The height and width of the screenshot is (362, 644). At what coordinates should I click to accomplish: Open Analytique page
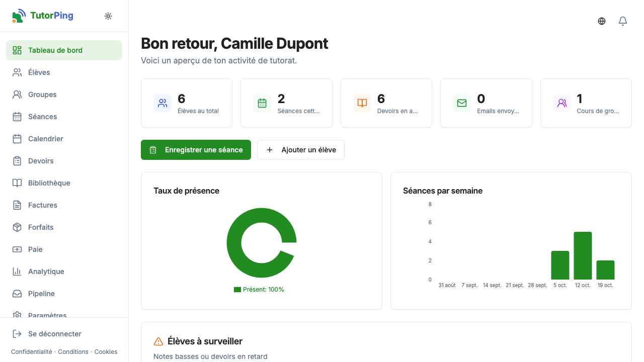coord(64,271)
